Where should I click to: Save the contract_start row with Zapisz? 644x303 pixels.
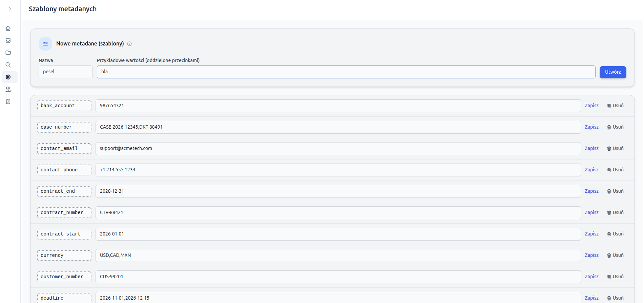point(591,234)
